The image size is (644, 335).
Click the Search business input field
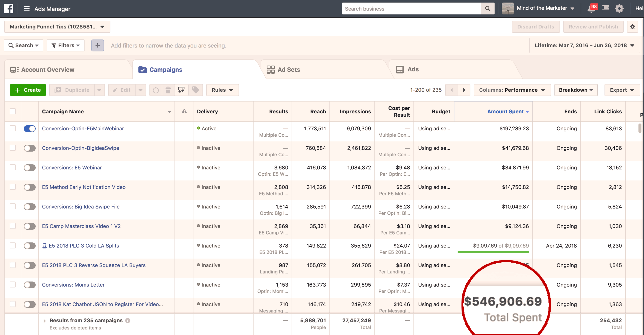coord(411,9)
